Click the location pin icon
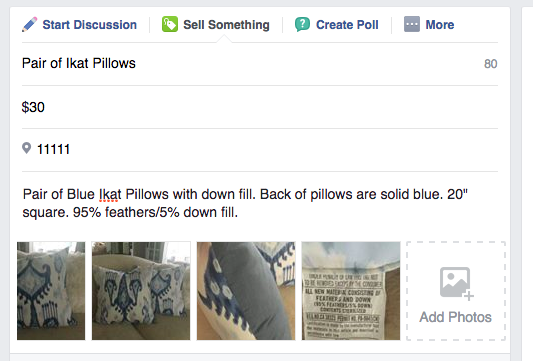 tap(26, 148)
